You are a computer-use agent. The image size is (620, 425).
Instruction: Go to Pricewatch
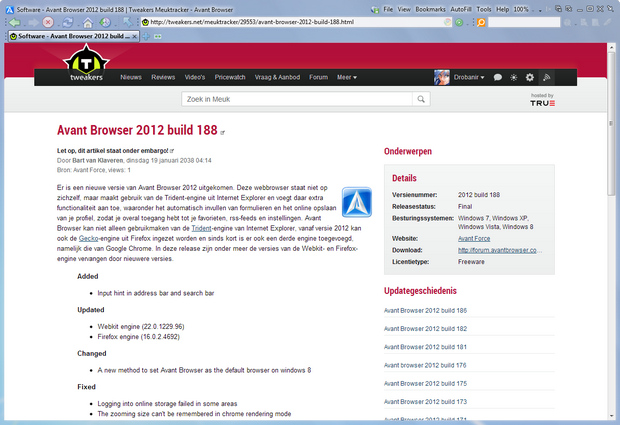coord(230,77)
